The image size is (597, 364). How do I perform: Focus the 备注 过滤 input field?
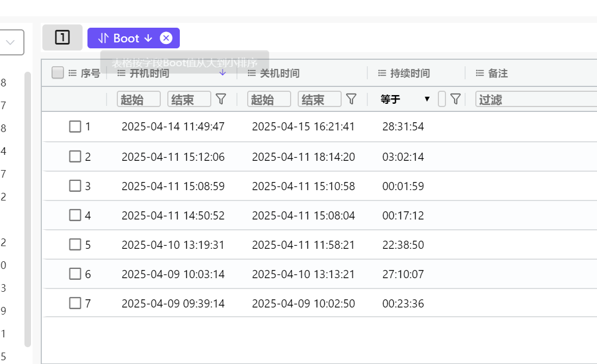click(536, 99)
